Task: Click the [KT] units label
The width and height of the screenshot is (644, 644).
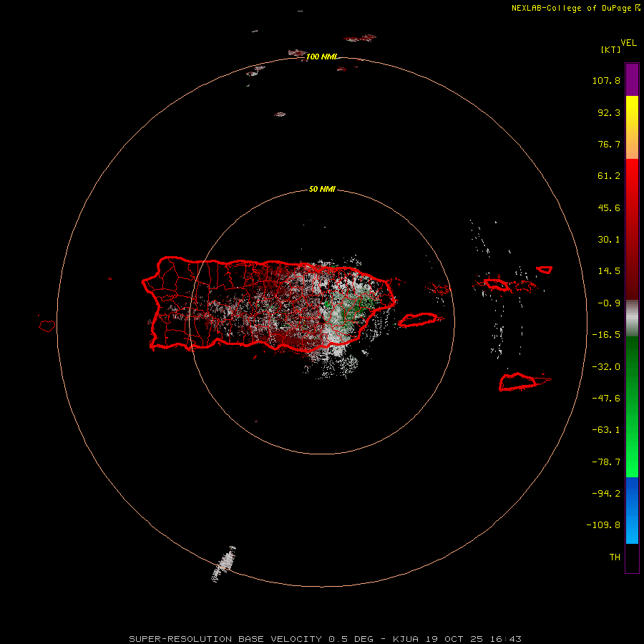Action: coord(611,49)
